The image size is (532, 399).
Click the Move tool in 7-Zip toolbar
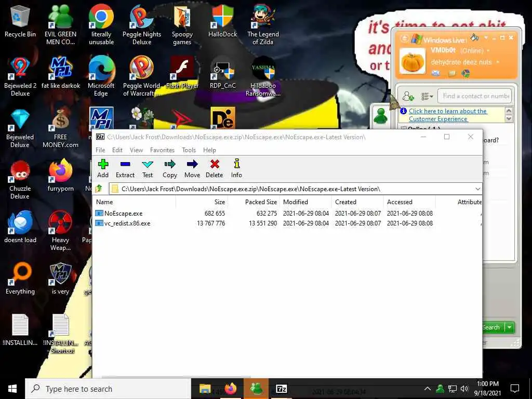point(192,169)
